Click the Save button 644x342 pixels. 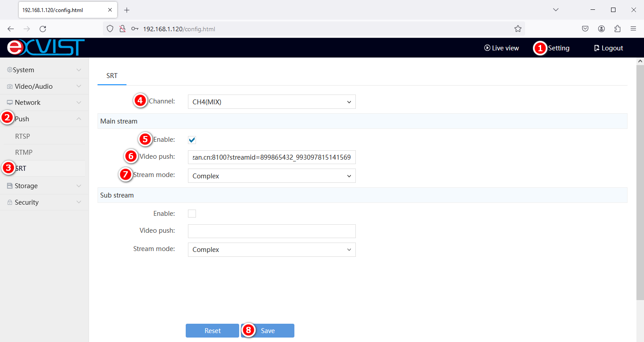268,331
